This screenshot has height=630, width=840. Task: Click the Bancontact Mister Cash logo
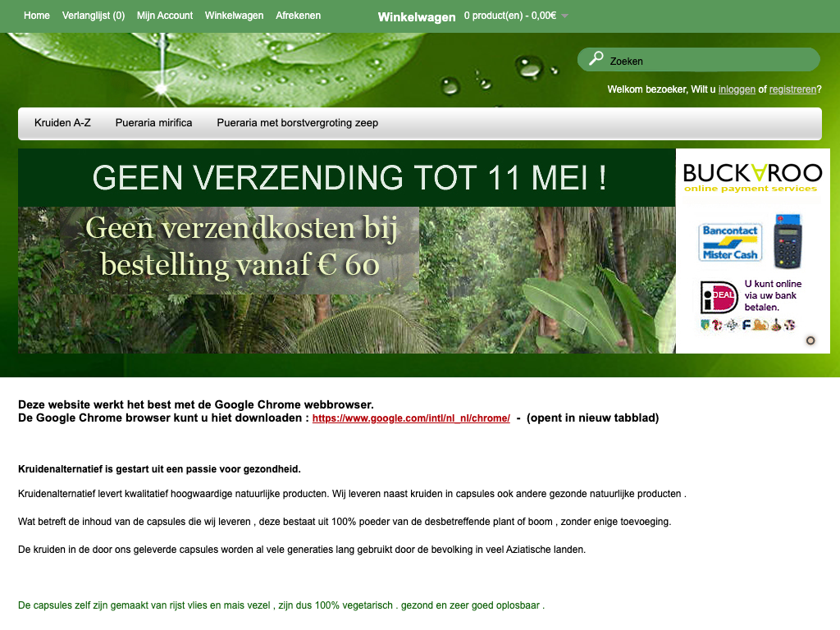[729, 242]
